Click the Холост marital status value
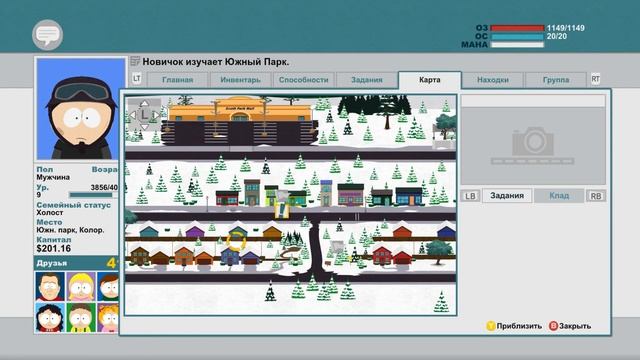Screen dimensions: 640x360 pyautogui.click(x=50, y=213)
